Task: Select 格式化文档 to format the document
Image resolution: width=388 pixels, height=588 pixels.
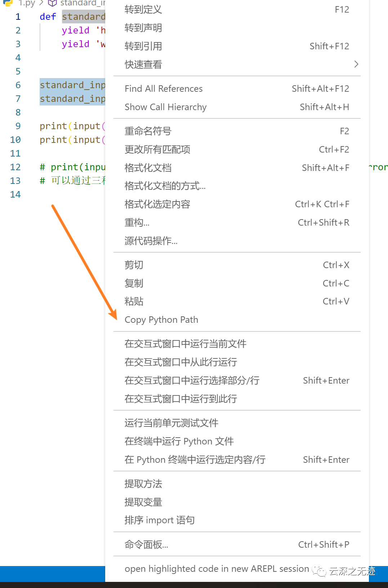Action: click(148, 168)
